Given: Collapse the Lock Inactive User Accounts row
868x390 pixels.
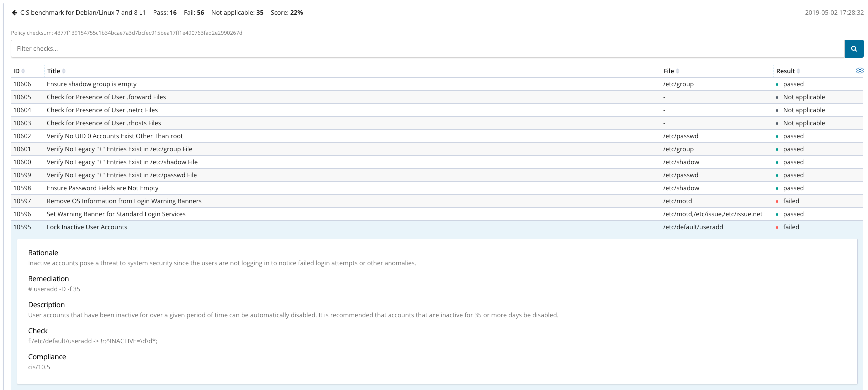Looking at the screenshot, I should (87, 227).
